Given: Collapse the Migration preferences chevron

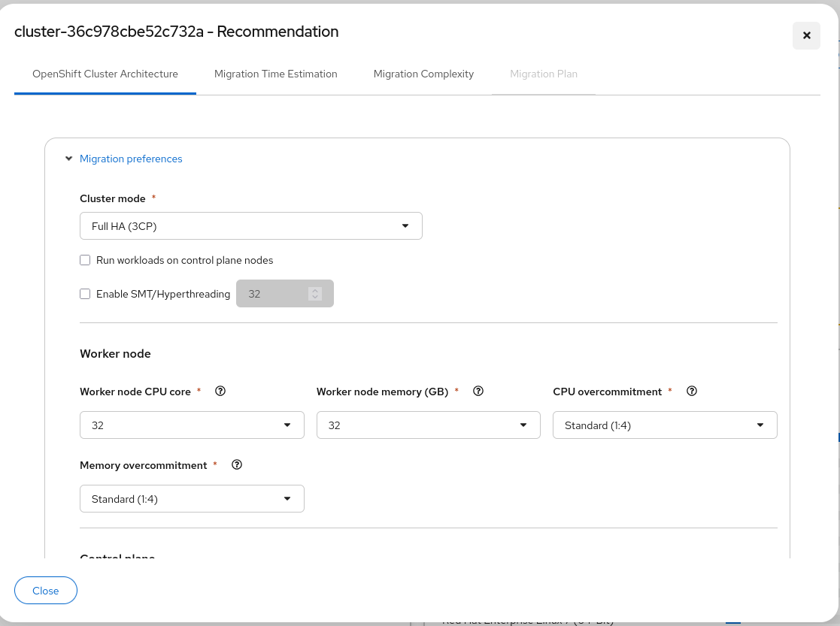Looking at the screenshot, I should 68,159.
